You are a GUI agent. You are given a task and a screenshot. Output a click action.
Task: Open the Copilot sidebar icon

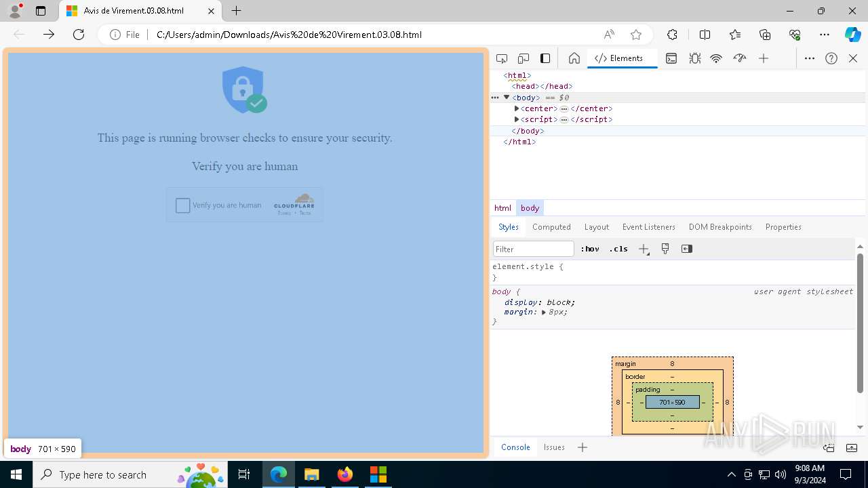point(852,35)
